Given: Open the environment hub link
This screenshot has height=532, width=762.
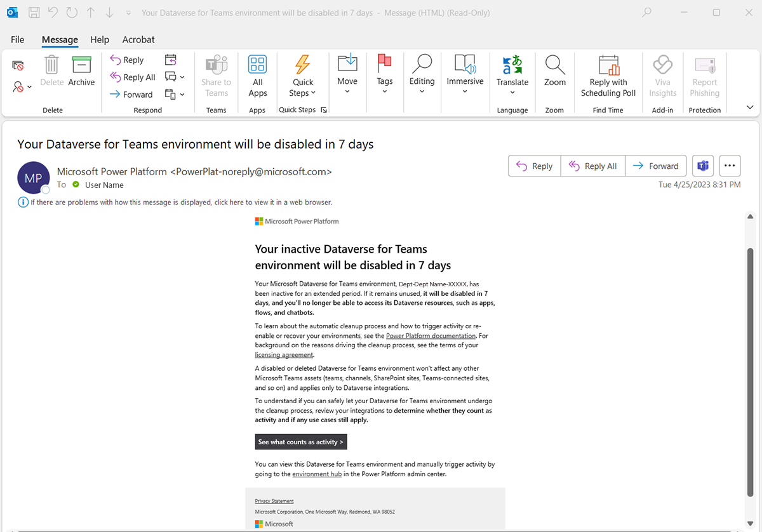Looking at the screenshot, I should [317, 474].
